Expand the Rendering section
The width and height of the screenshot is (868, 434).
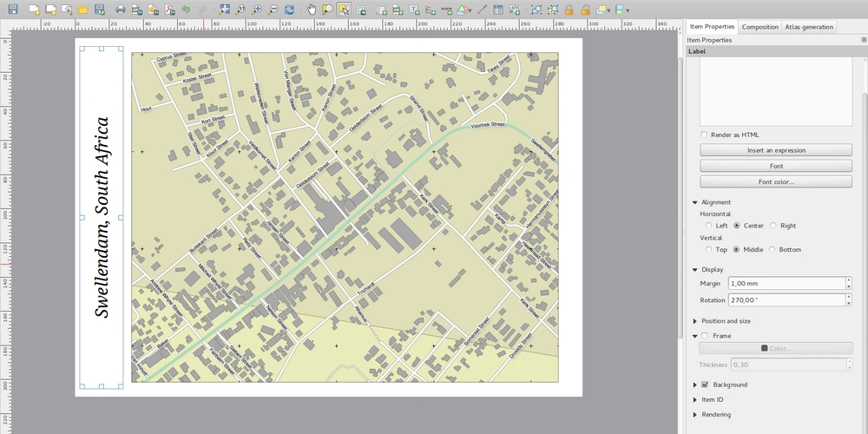click(694, 415)
